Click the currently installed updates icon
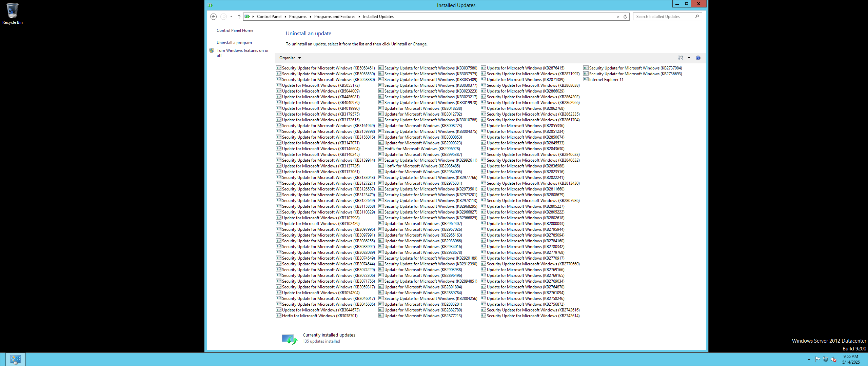This screenshot has width=868, height=366. tap(290, 339)
